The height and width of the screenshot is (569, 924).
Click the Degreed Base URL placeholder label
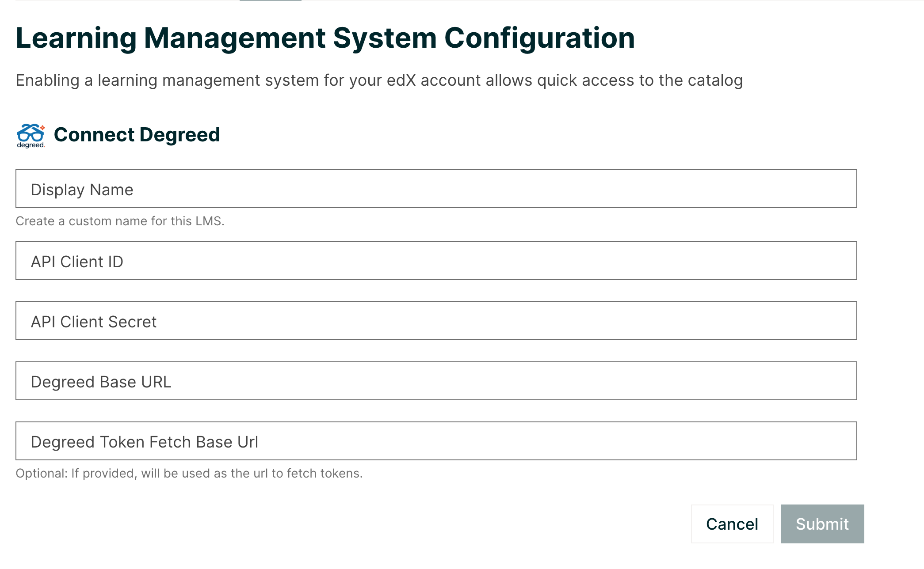tap(101, 381)
